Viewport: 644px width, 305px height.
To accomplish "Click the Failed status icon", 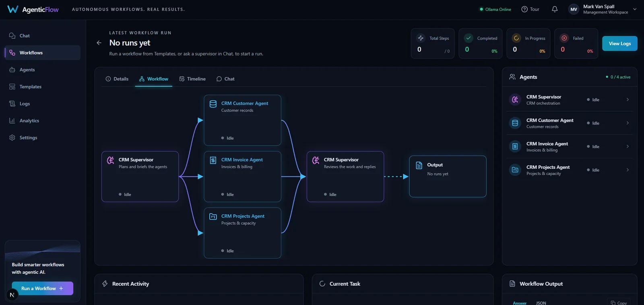I will click(x=564, y=38).
